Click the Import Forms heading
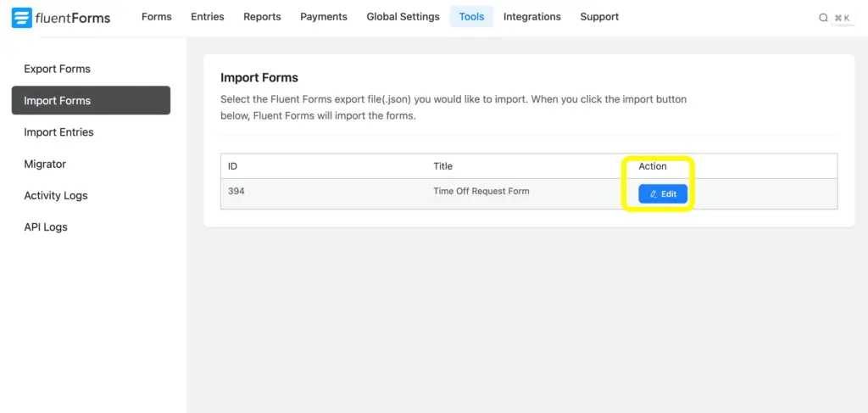 [259, 77]
